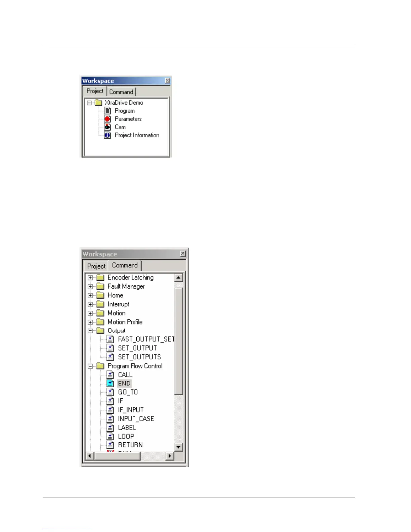The height and width of the screenshot is (532, 411).
Task: Click the Interrupt folder icon
Action: coord(100,304)
